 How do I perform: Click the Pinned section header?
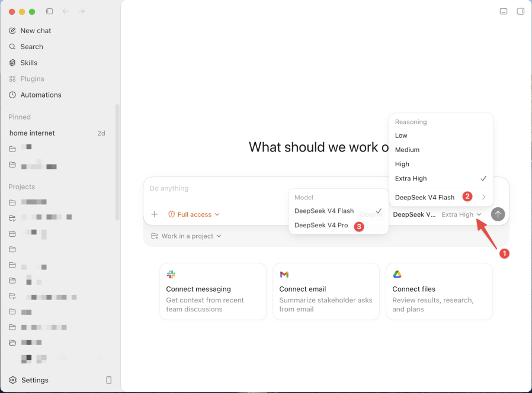(20, 117)
